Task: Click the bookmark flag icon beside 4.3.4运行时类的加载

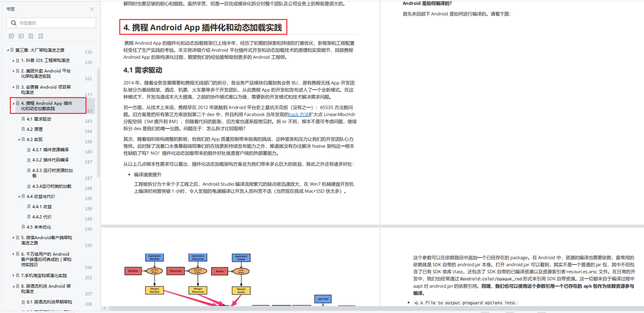Action: [x=29, y=186]
